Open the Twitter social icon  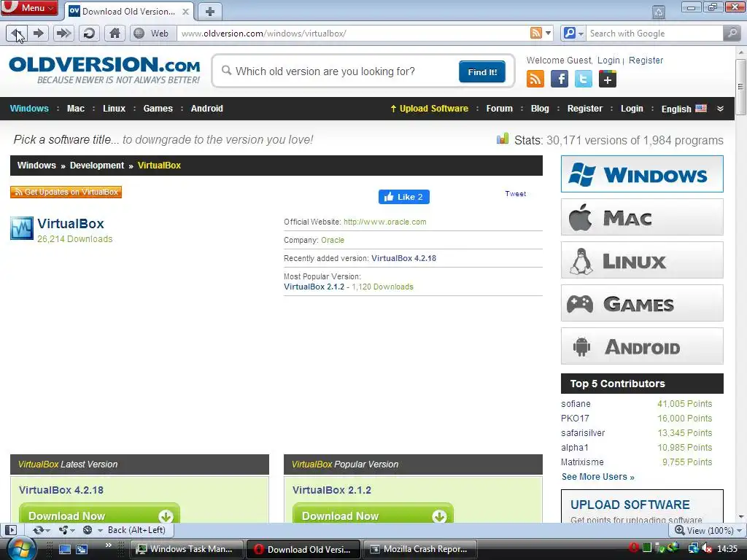(583, 79)
